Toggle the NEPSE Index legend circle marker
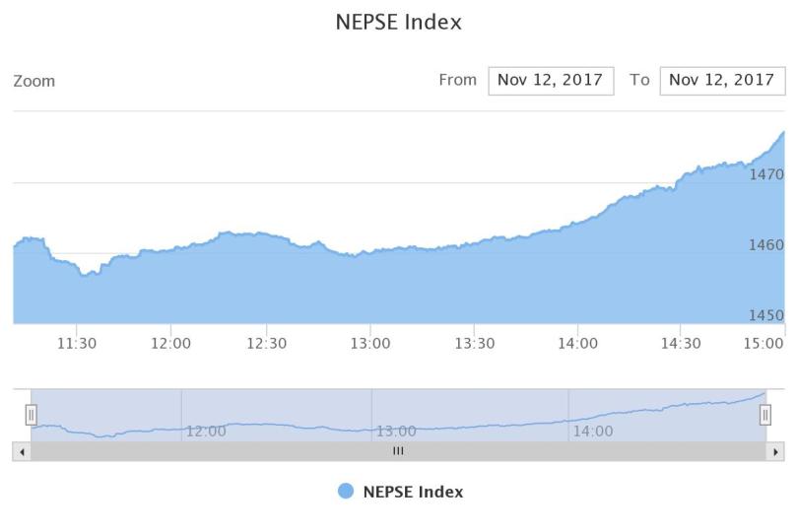This screenshot has height=532, width=798. coord(346,492)
